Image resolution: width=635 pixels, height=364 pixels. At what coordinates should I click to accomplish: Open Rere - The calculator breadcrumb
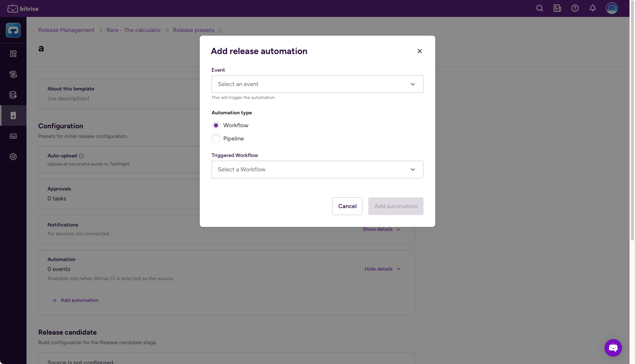[134, 30]
